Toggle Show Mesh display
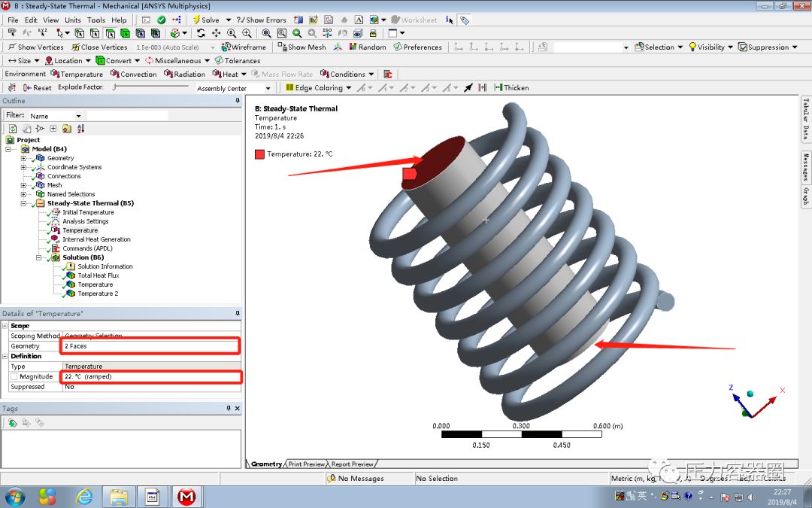The width and height of the screenshot is (812, 508). click(301, 47)
